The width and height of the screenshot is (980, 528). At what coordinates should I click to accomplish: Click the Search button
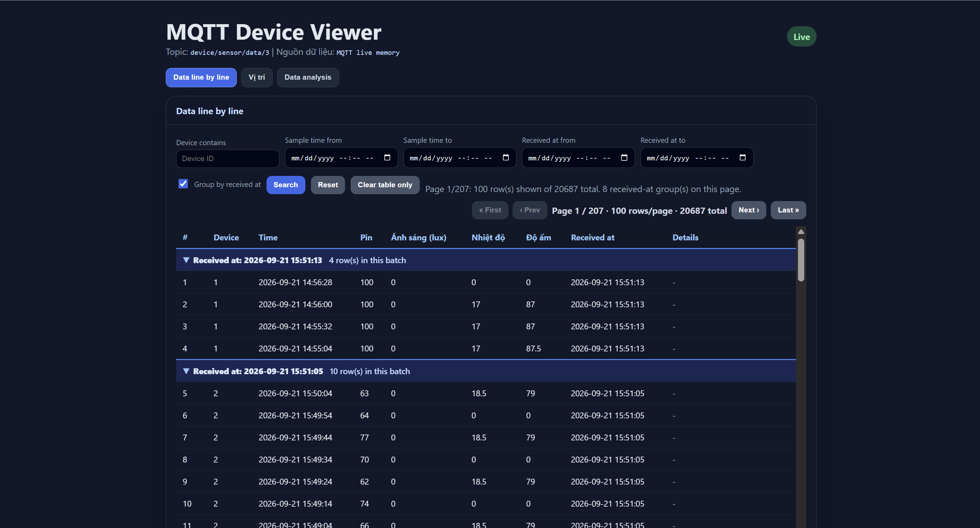(286, 185)
